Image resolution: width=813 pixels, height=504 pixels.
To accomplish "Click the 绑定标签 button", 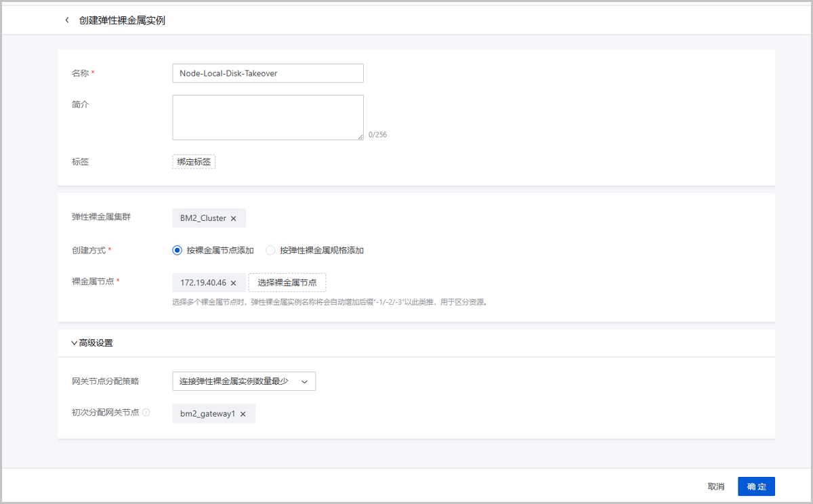I will point(194,162).
